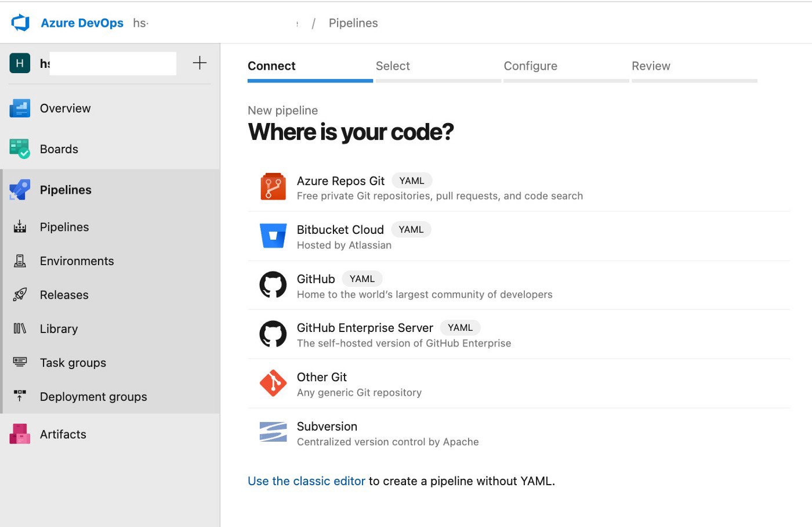This screenshot has width=812, height=527.
Task: Open Overview via its sidebar icon
Action: pos(20,108)
